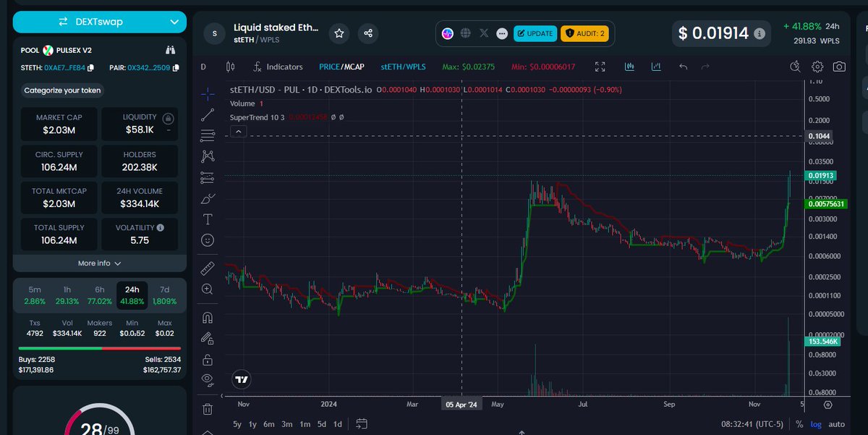Select the pattern drawing tool

(x=208, y=156)
